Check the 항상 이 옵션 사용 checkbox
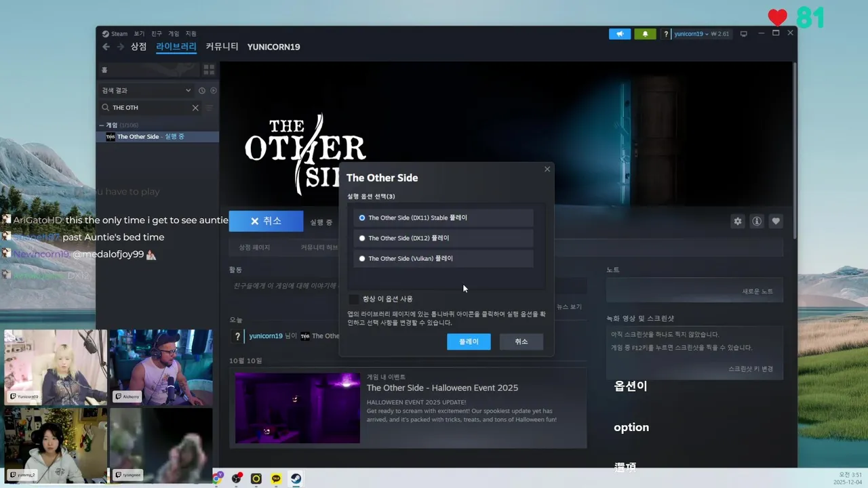868x488 pixels. click(354, 299)
